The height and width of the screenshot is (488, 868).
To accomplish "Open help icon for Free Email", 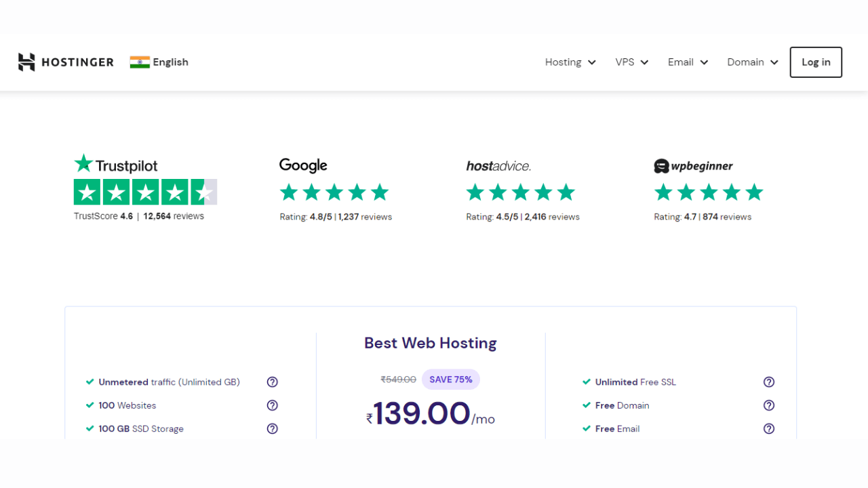I will pos(769,428).
